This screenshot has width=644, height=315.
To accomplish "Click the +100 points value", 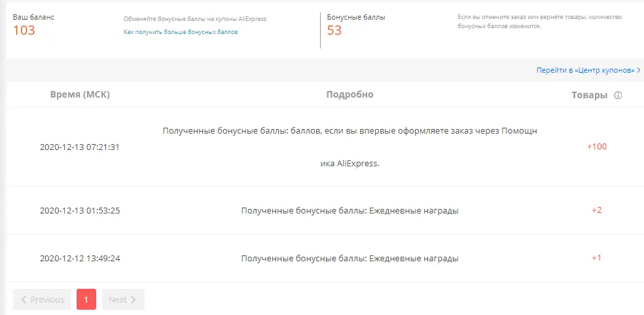I will coord(597,147).
